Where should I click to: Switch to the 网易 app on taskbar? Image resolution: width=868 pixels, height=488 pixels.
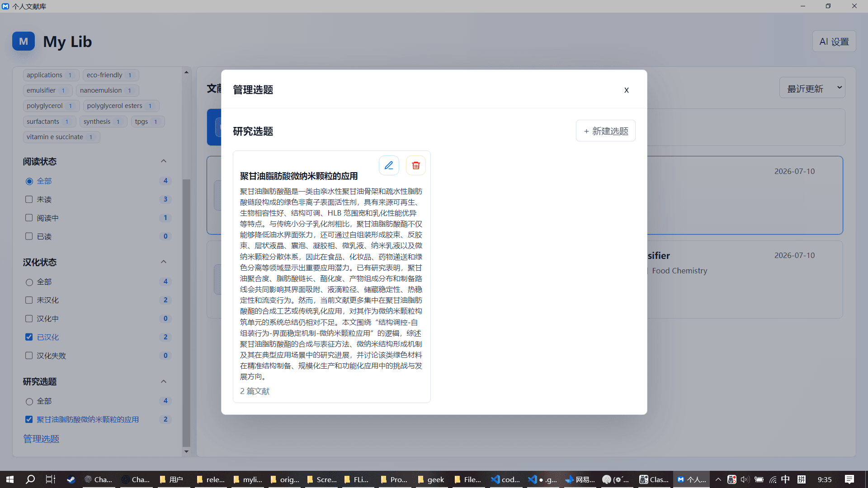(580, 479)
